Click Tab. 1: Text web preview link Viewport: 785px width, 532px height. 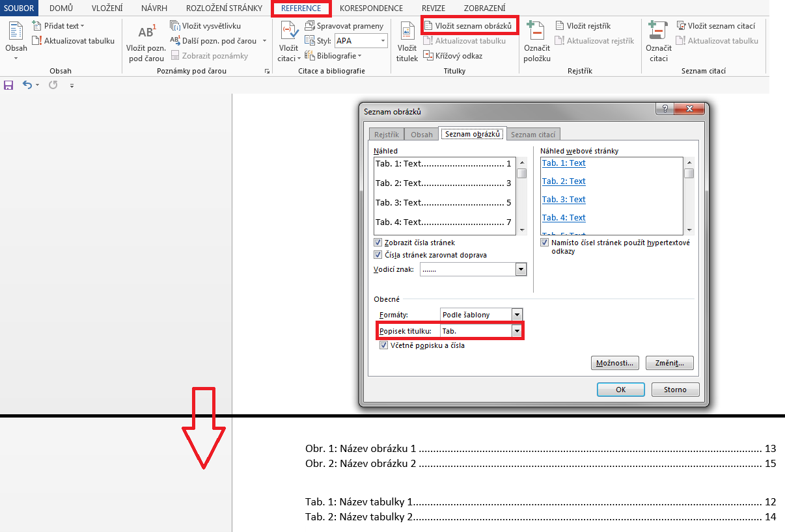pos(564,163)
